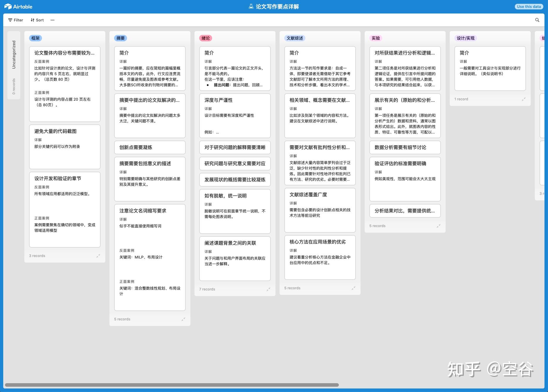The width and height of the screenshot is (548, 392).
Task: Click the expand arrow on the 摘要 column
Action: tap(184, 319)
